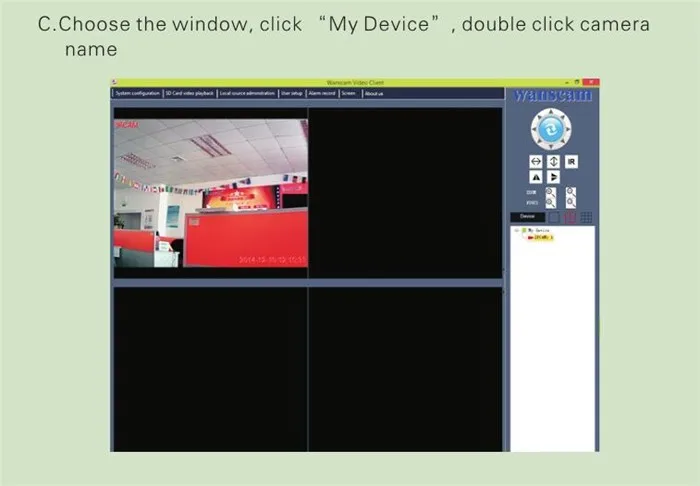Viewport: 700px width, 486px height.
Task: Open the Alarm record menu
Action: [322, 93]
